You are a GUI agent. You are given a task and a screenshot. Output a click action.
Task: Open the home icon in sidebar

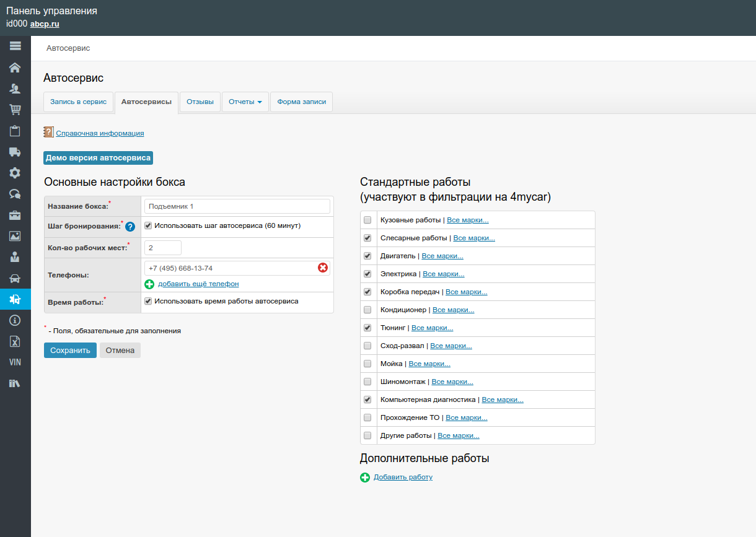tap(15, 68)
